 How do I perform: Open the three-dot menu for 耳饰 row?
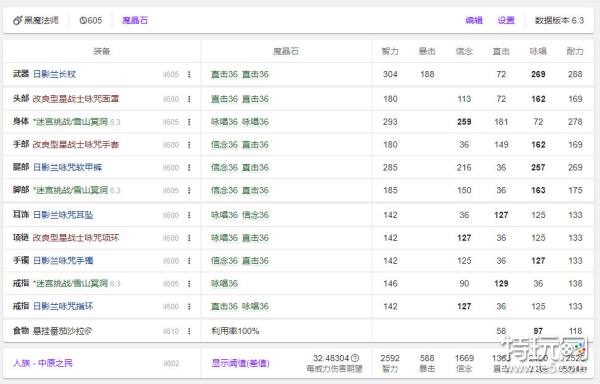(x=189, y=215)
